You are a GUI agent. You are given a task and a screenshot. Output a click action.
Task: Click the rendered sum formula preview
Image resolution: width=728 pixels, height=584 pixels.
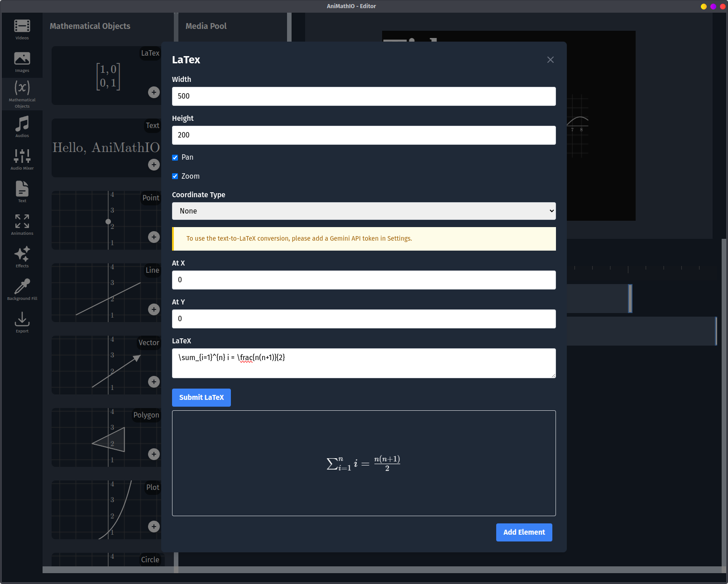364,463
